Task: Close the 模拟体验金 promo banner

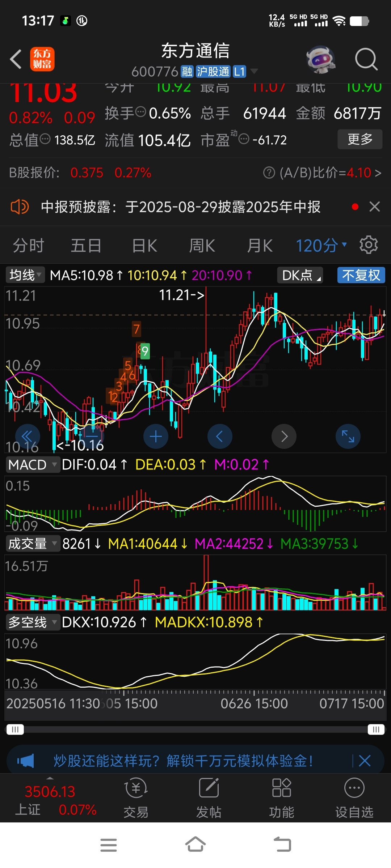Action: (365, 761)
